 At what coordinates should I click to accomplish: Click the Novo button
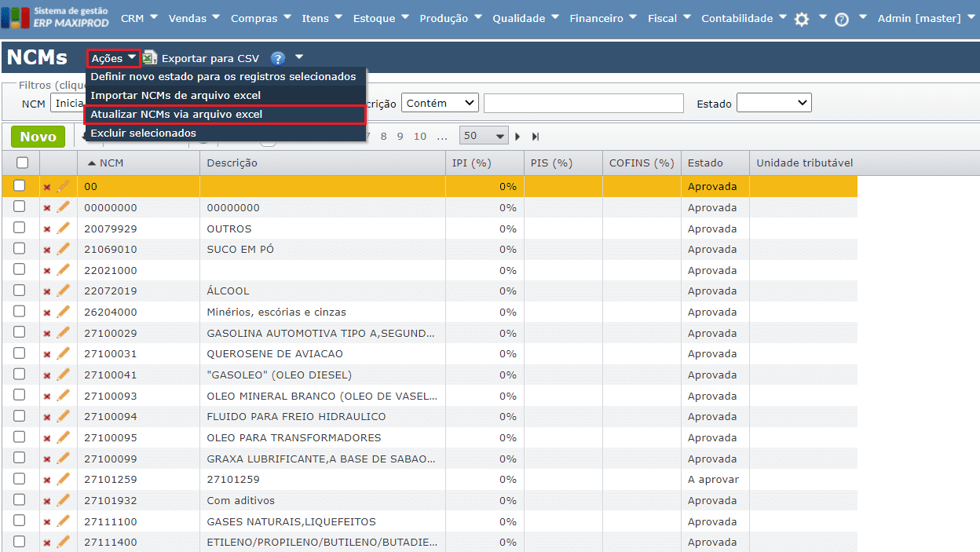click(38, 136)
